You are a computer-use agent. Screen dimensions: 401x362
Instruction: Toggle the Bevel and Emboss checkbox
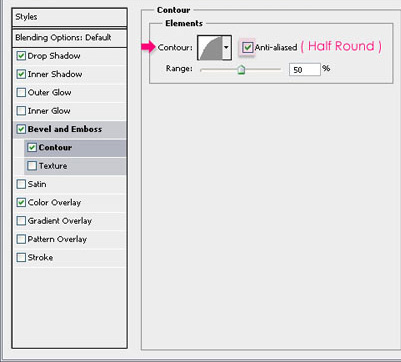coord(21,129)
